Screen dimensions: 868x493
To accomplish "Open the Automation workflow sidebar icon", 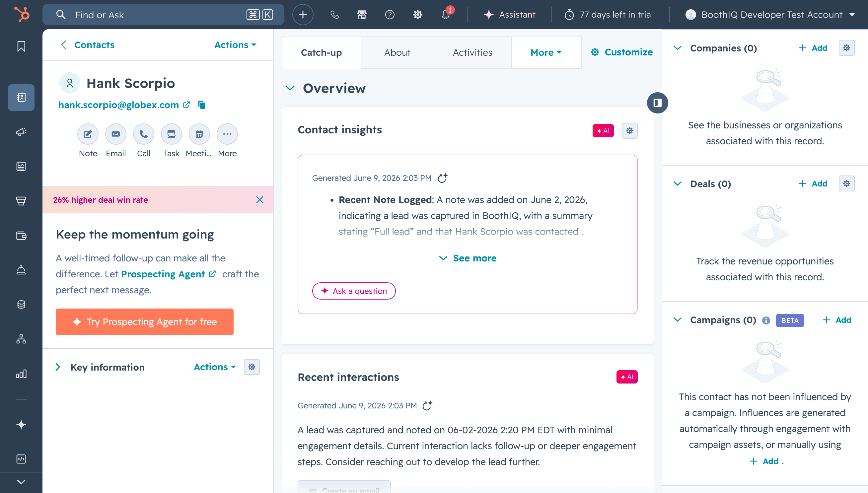I will coord(21,339).
